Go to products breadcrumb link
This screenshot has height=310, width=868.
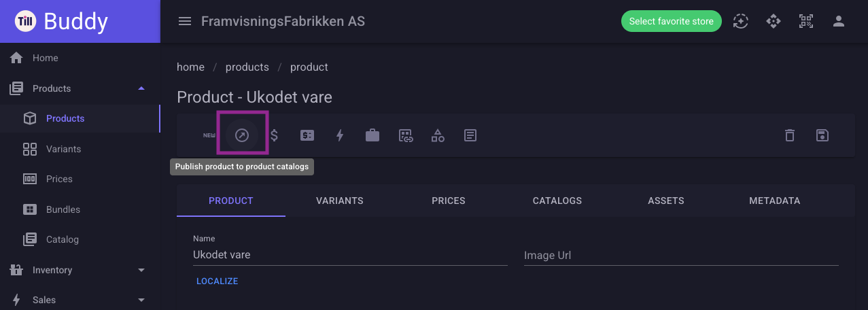247,67
